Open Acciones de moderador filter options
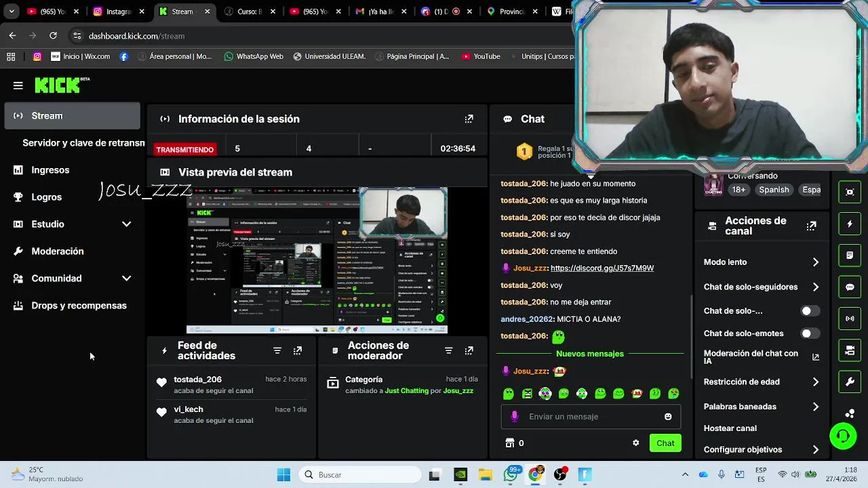The image size is (868, 488). pyautogui.click(x=448, y=350)
